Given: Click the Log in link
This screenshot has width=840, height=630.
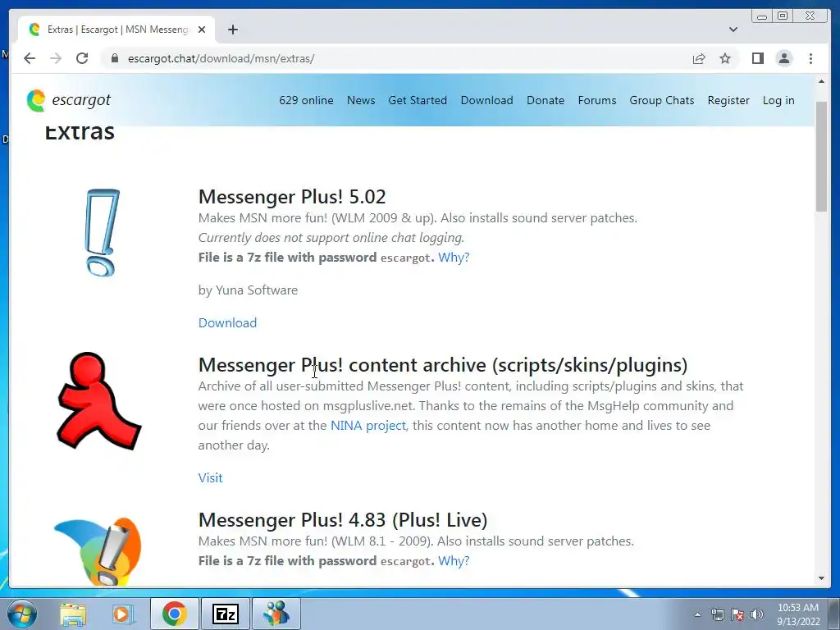Looking at the screenshot, I should (x=778, y=100).
